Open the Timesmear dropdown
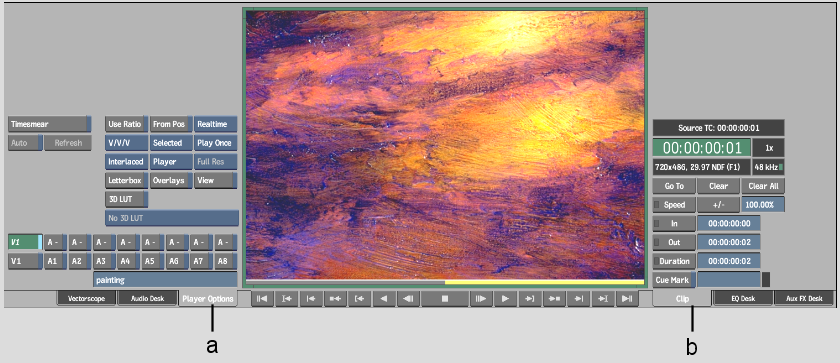 click(49, 124)
